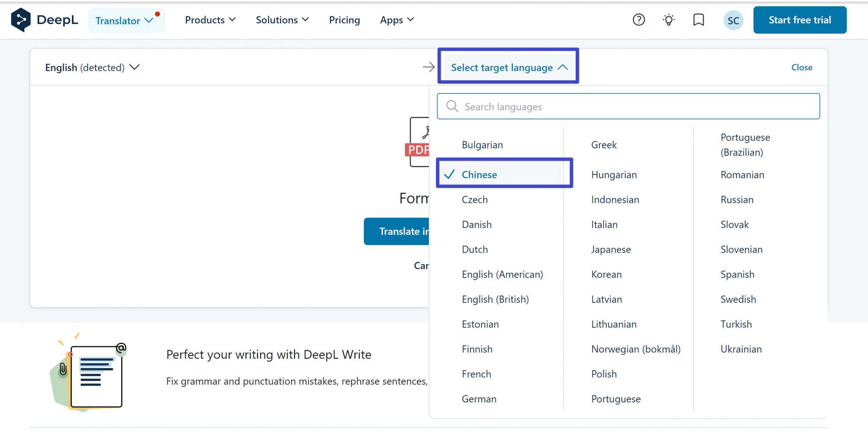Click the search magnifier in language search
This screenshot has height=436, width=868.
pyautogui.click(x=452, y=106)
